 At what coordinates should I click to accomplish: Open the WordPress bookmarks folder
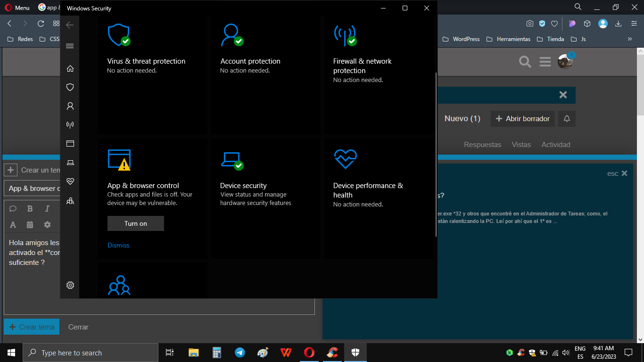(461, 39)
